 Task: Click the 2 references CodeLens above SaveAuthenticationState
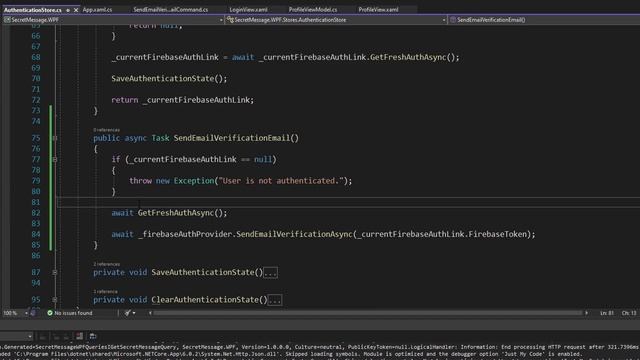106,264
